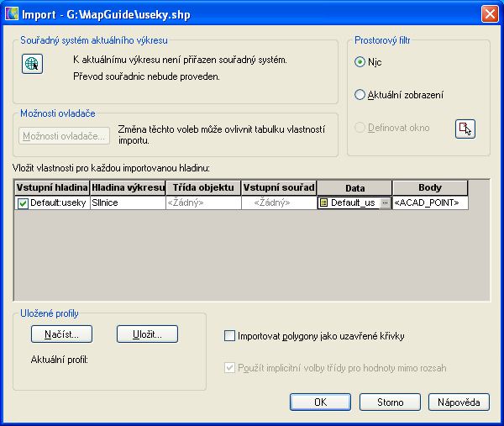504x426 pixels.
Task: Click the ellipsis button in Data cell
Action: tap(385, 203)
